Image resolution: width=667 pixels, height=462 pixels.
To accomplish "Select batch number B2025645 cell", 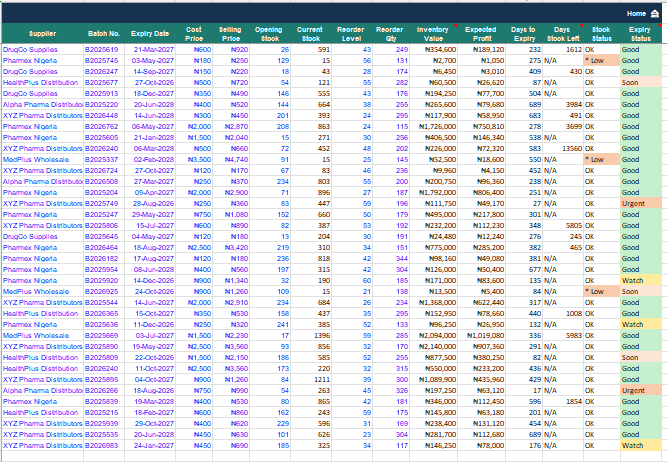I will coord(104,237).
